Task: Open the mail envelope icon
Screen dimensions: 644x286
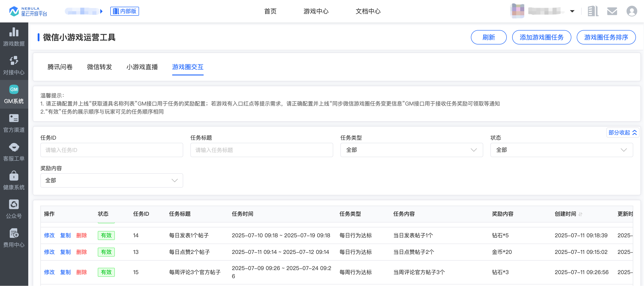Action: (612, 11)
